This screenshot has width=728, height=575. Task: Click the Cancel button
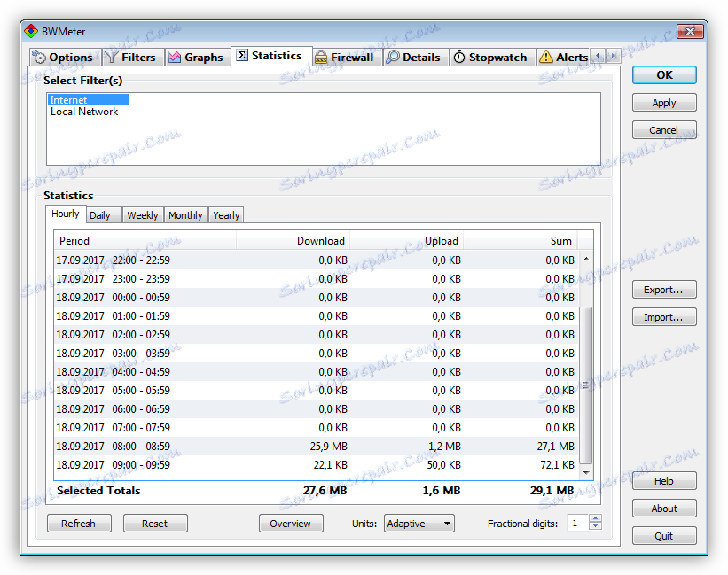click(x=664, y=130)
